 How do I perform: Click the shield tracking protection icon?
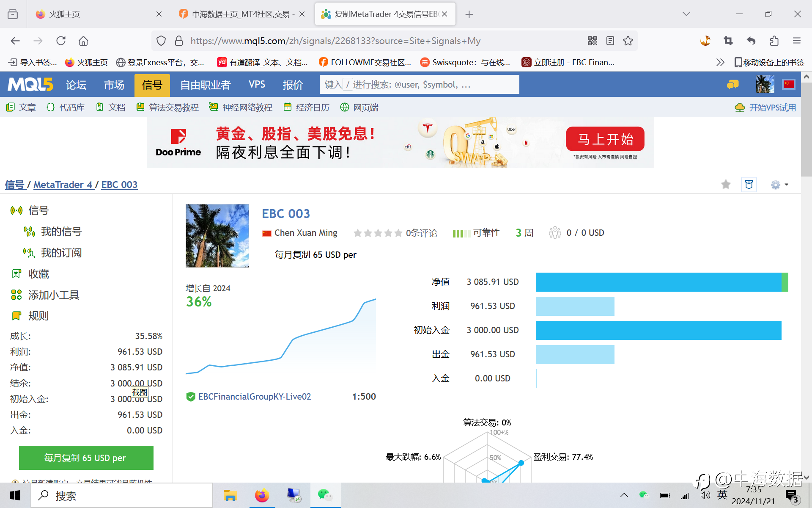point(161,41)
